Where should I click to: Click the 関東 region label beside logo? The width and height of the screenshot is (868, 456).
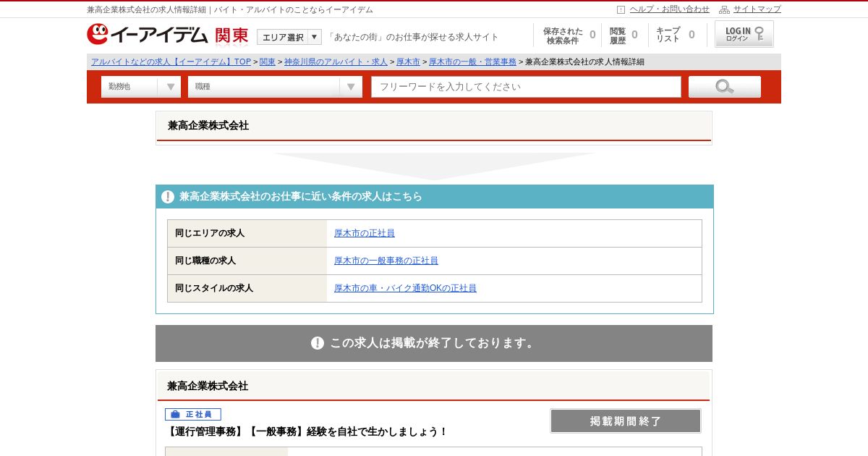point(232,35)
